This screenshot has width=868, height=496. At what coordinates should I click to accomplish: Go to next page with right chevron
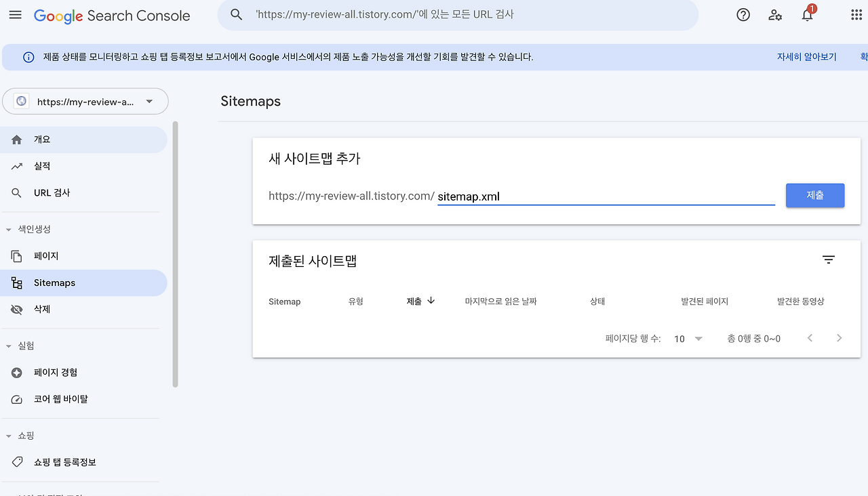click(839, 338)
